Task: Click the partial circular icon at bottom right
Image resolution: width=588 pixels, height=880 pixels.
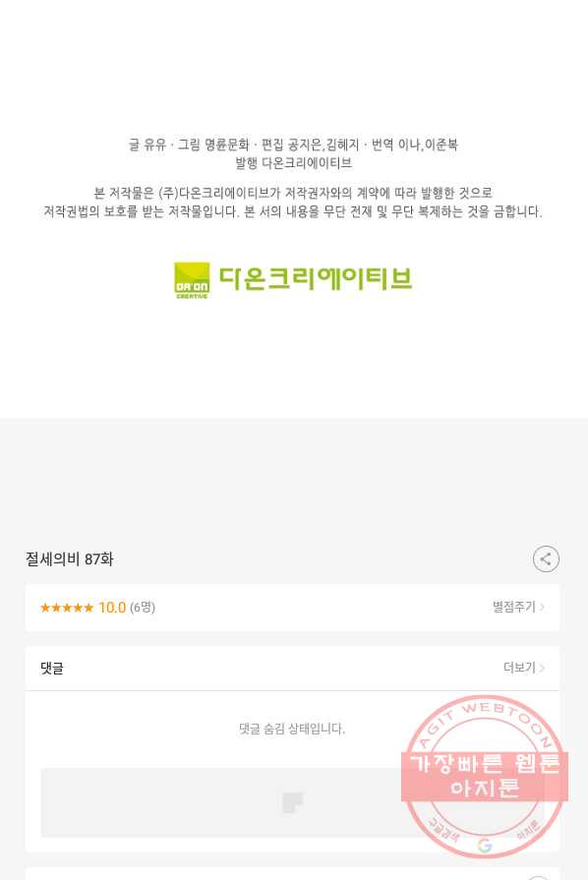Action: pos(538,877)
